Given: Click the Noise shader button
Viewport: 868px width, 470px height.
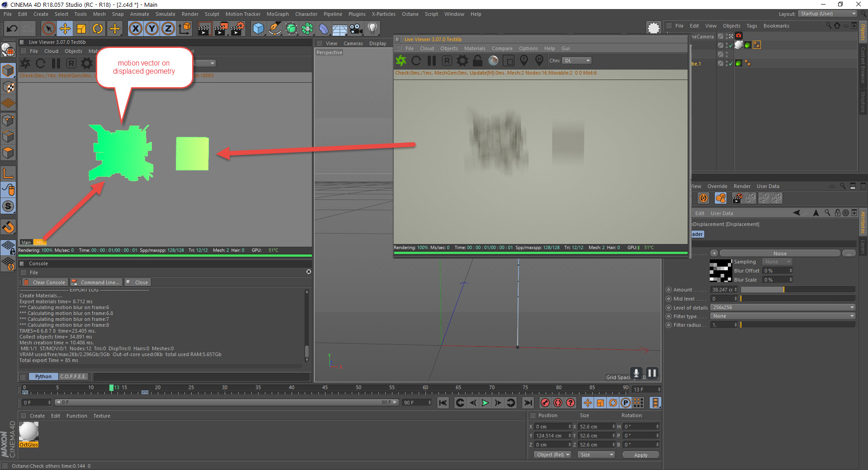Looking at the screenshot, I should pos(780,253).
